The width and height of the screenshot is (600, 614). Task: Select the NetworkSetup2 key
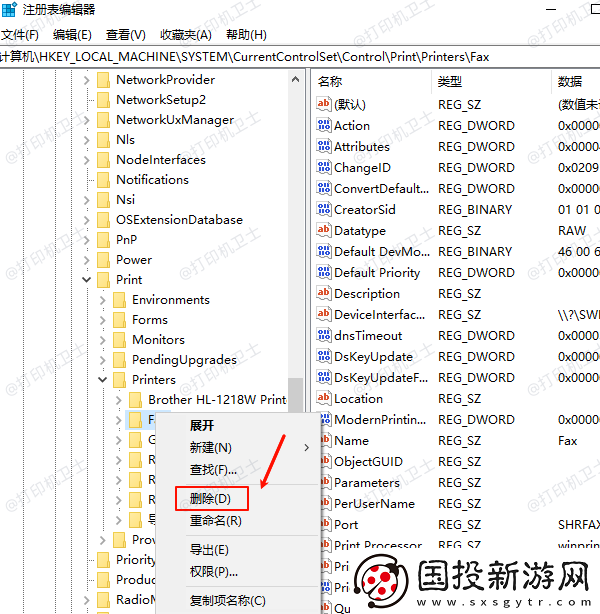click(161, 100)
